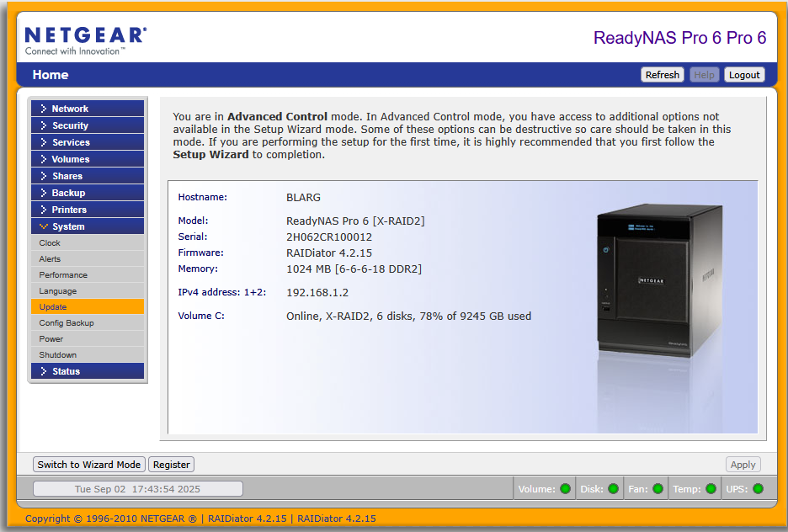The image size is (788, 532).
Task: Click the Home page heading
Action: click(51, 75)
